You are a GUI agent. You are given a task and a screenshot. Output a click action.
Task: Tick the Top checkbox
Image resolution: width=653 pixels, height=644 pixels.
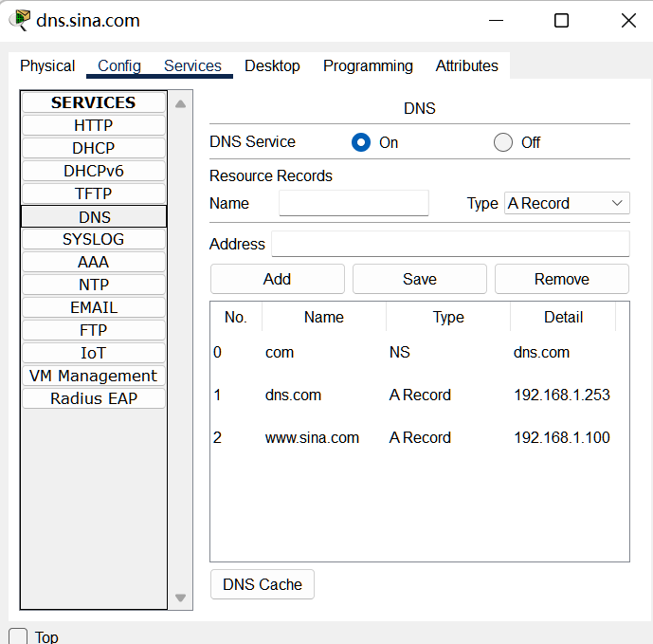18,636
